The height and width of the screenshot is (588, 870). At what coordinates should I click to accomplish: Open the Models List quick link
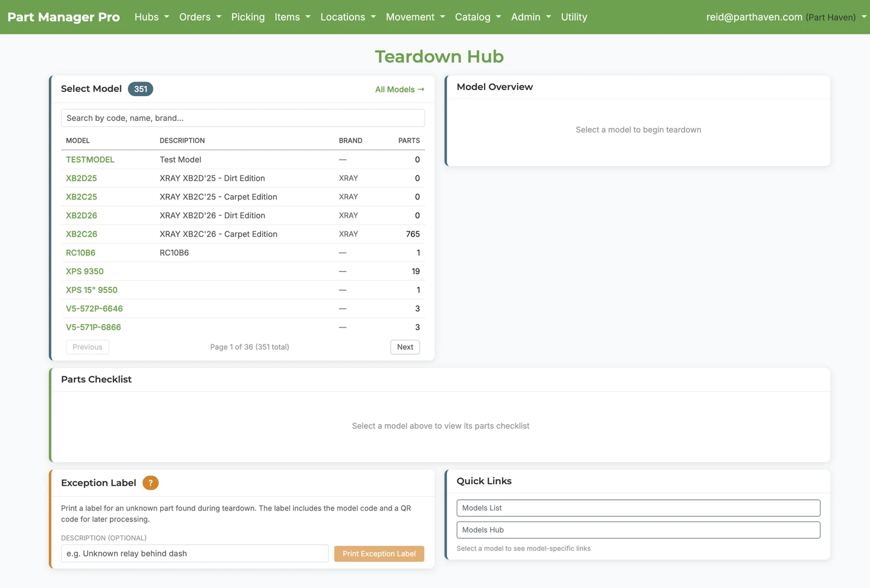click(638, 508)
